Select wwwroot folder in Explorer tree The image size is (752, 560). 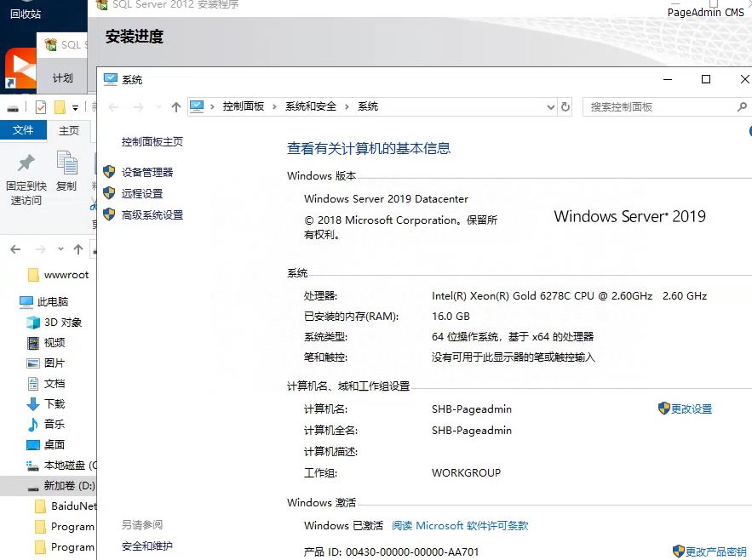66,275
